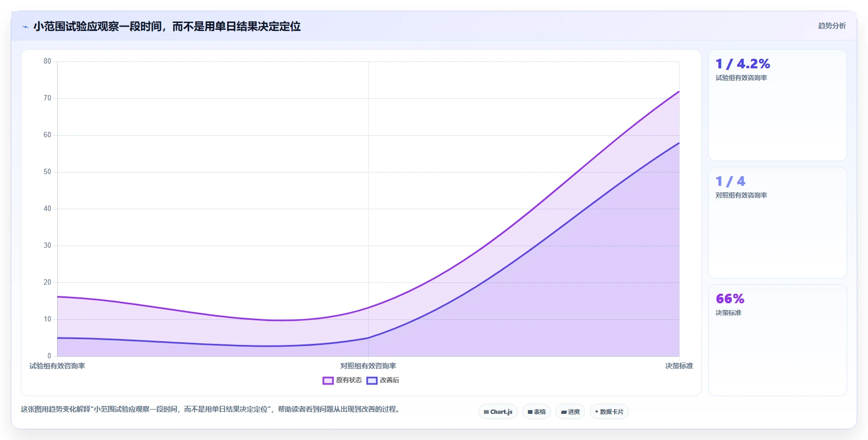
Task: Click the description text below the chart
Action: tap(210, 409)
